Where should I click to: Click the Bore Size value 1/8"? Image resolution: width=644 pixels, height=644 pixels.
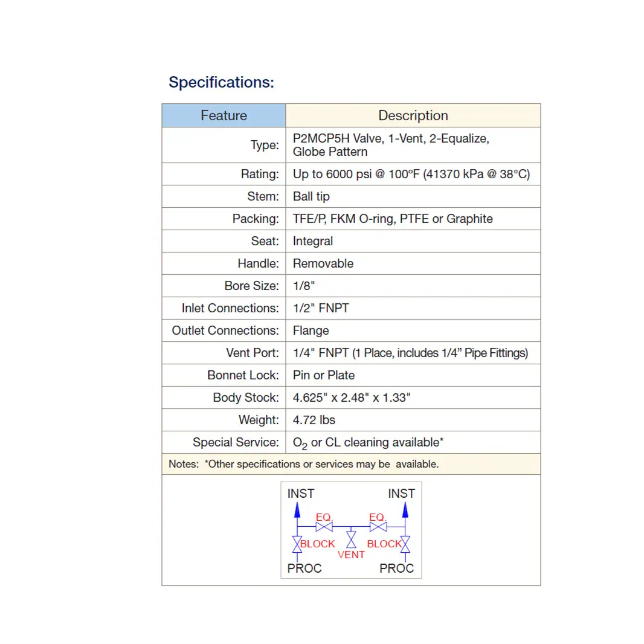coord(304,286)
